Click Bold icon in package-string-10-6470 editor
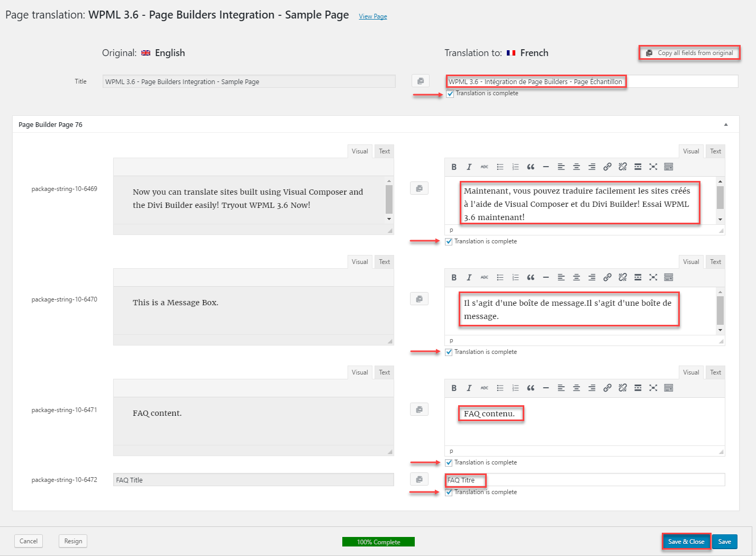This screenshot has width=756, height=556. coord(454,277)
